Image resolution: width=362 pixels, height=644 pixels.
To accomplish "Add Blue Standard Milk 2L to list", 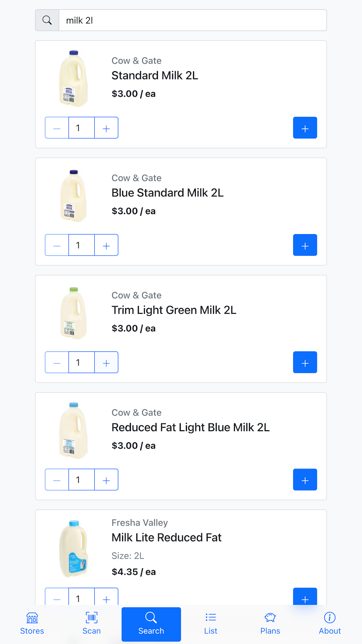I will [x=305, y=245].
